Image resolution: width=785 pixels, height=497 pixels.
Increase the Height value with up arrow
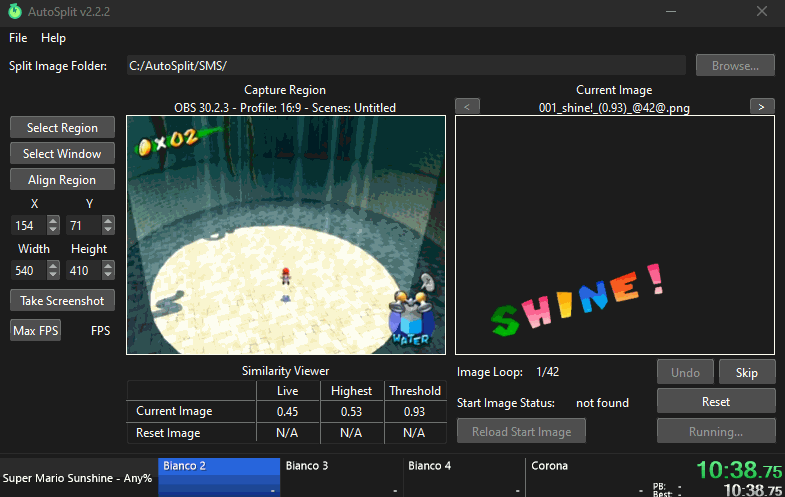click(x=108, y=266)
